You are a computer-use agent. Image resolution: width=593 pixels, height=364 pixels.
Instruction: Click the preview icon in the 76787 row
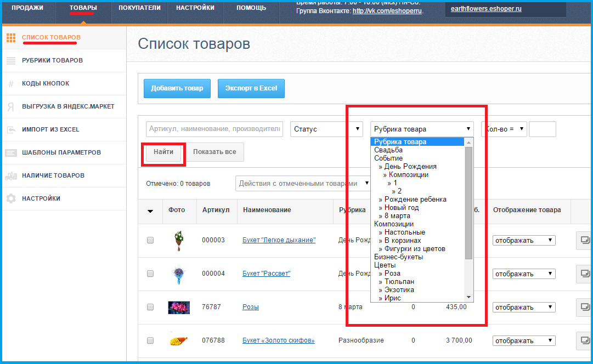click(x=584, y=307)
